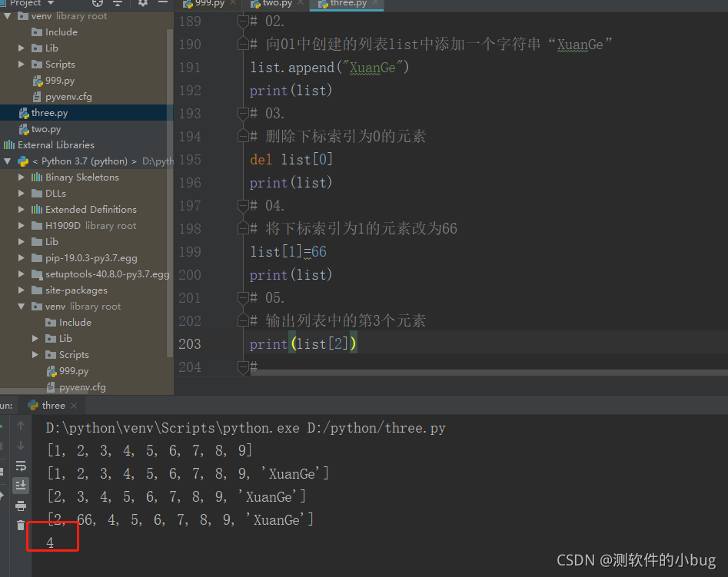Click the Up the Stack Trace arrow
The height and width of the screenshot is (577, 728).
pyautogui.click(x=21, y=425)
